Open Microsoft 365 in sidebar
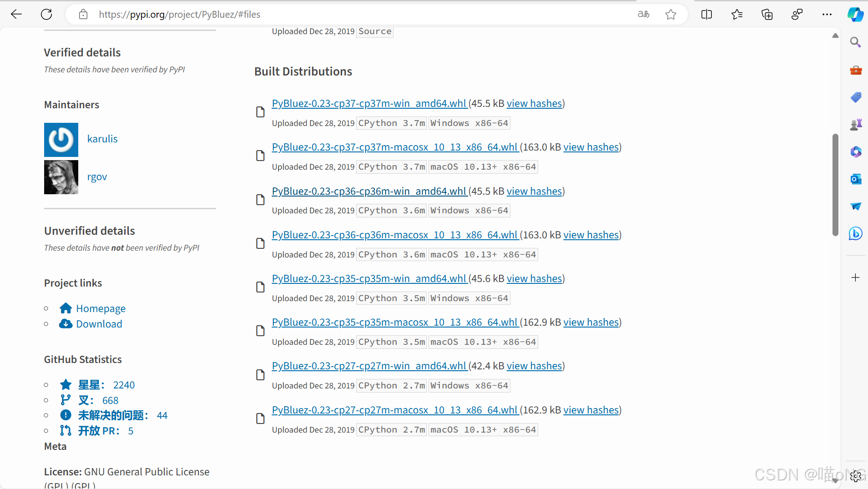Viewport: 868px width, 489px height. (855, 151)
